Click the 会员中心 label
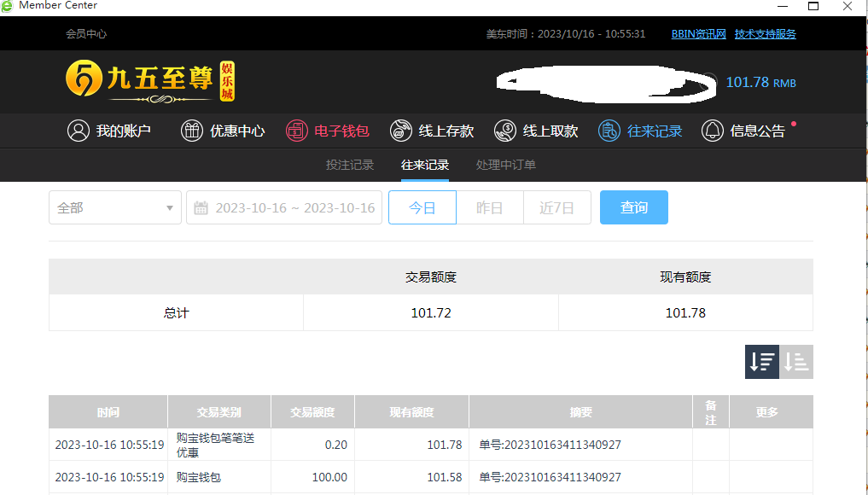The width and height of the screenshot is (868, 495). (86, 34)
